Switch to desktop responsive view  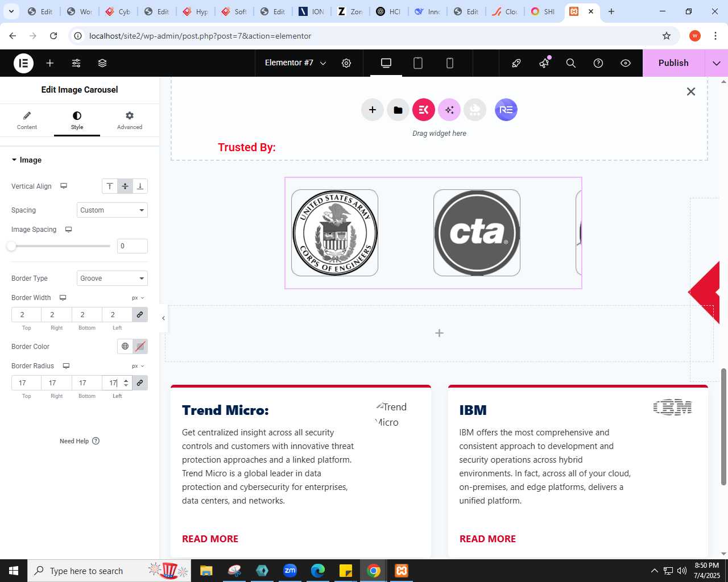pyautogui.click(x=386, y=63)
